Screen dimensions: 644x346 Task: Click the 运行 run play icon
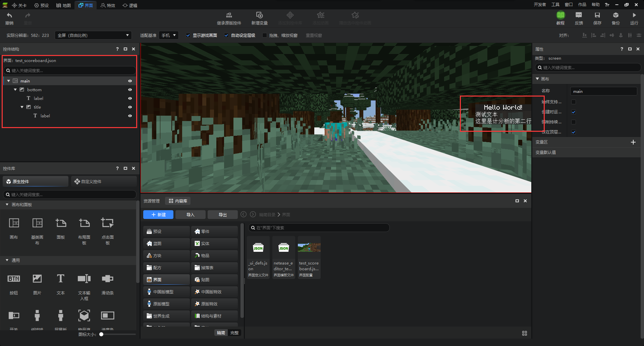tap(634, 15)
